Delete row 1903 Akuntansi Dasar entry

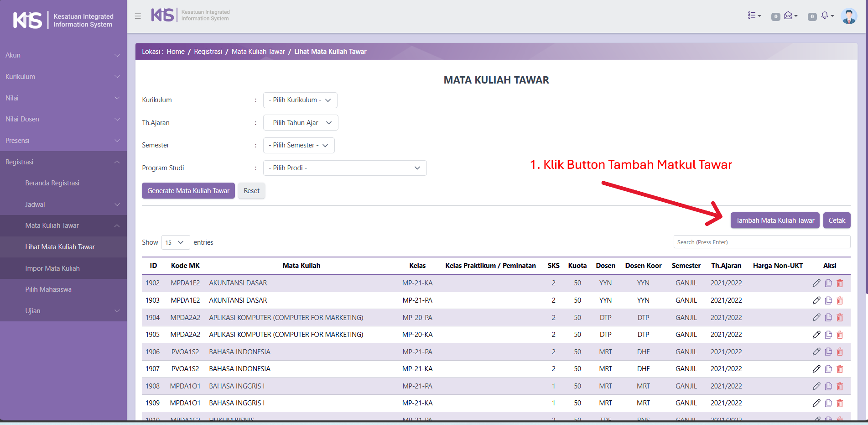click(840, 300)
